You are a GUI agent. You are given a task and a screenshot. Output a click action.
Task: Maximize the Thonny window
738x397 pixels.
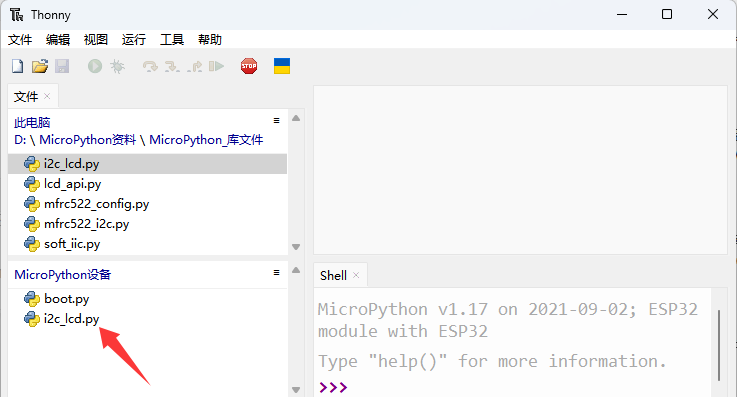(667, 15)
